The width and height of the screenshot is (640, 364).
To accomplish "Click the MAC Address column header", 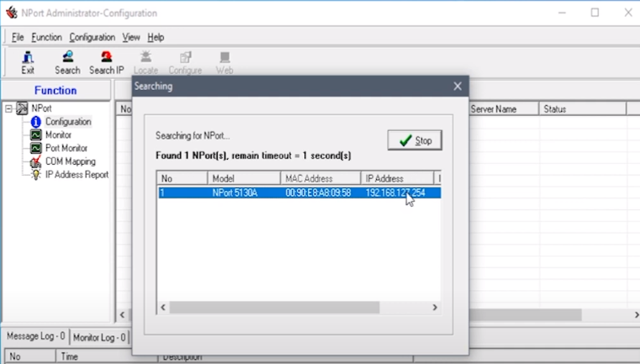I will 320,178.
